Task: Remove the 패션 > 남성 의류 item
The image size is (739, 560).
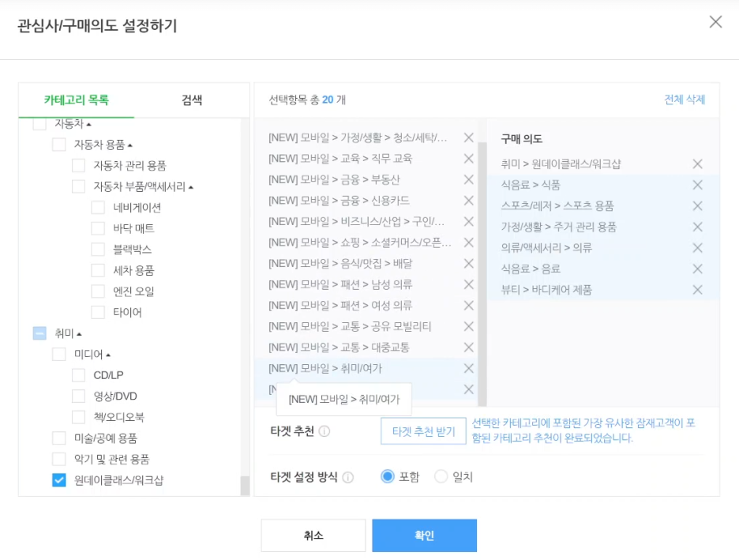Action: pos(468,284)
